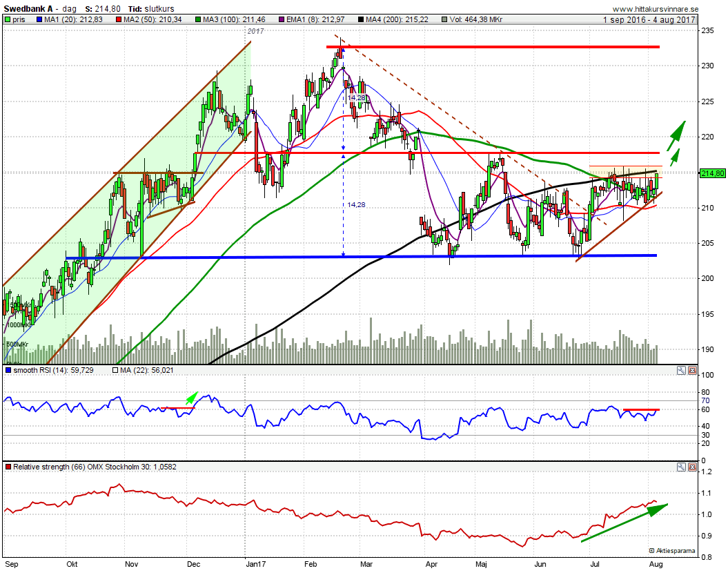Image resolution: width=728 pixels, height=573 pixels.
Task: Click the '© Aktiesparama' copyright text
Action: [672, 551]
